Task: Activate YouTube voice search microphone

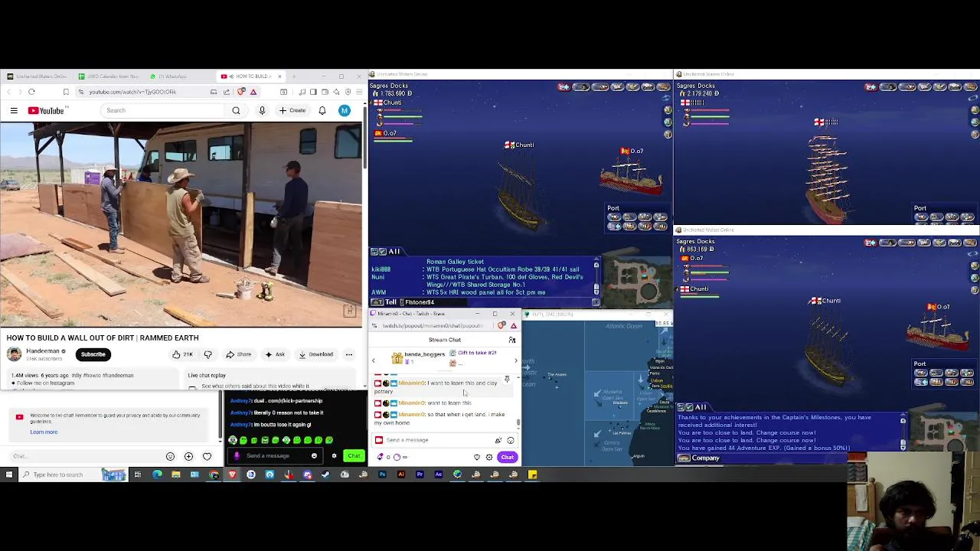Action: point(262,110)
